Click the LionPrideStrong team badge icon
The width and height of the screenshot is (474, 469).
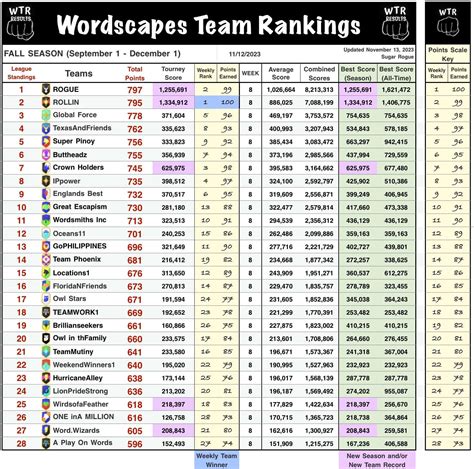tap(46, 391)
